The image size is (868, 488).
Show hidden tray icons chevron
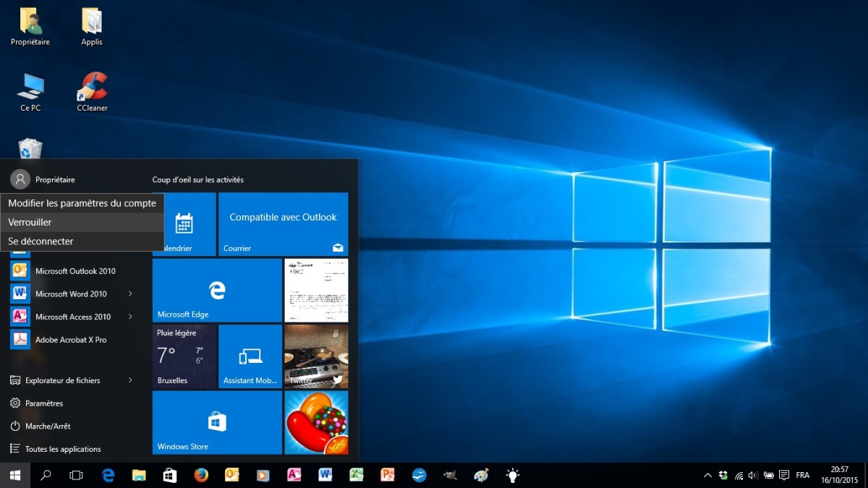pos(707,475)
